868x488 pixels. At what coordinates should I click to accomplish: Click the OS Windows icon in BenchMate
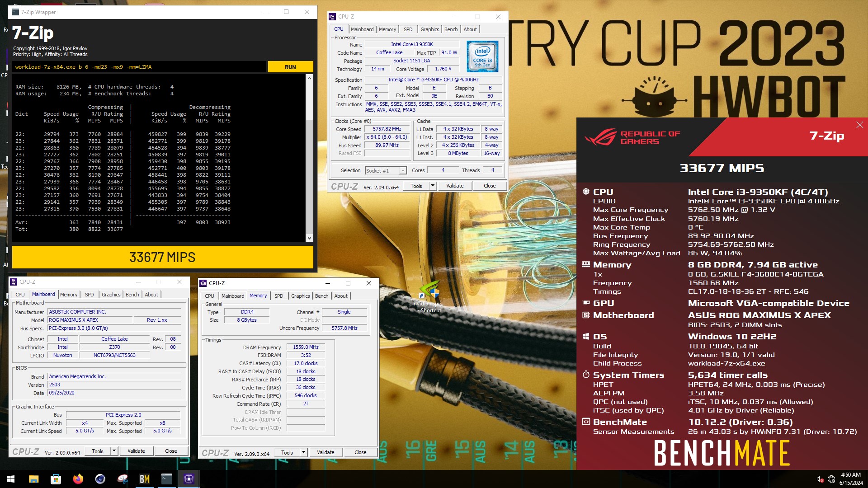[x=586, y=336]
